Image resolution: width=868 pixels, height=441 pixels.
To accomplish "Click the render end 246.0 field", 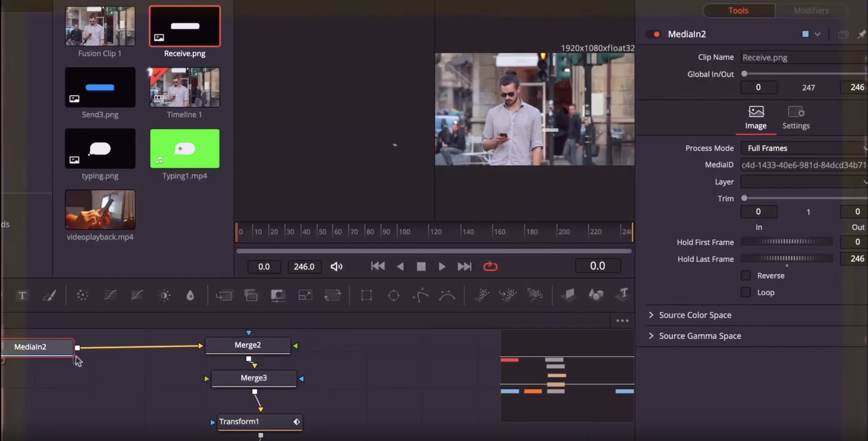I will pos(304,266).
